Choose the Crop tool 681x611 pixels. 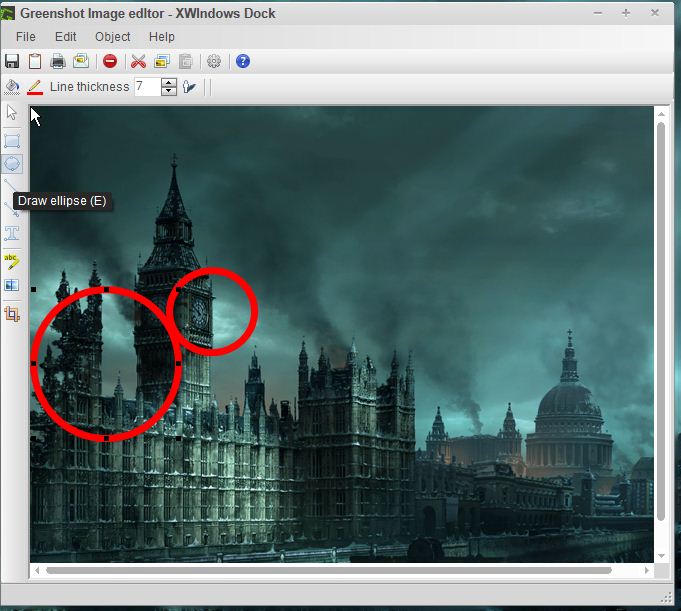[12, 314]
